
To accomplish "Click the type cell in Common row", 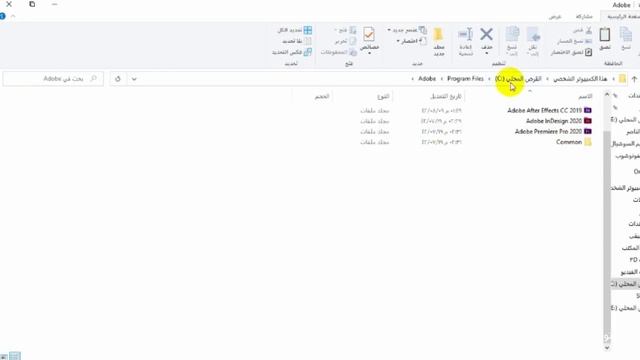I will [x=374, y=142].
